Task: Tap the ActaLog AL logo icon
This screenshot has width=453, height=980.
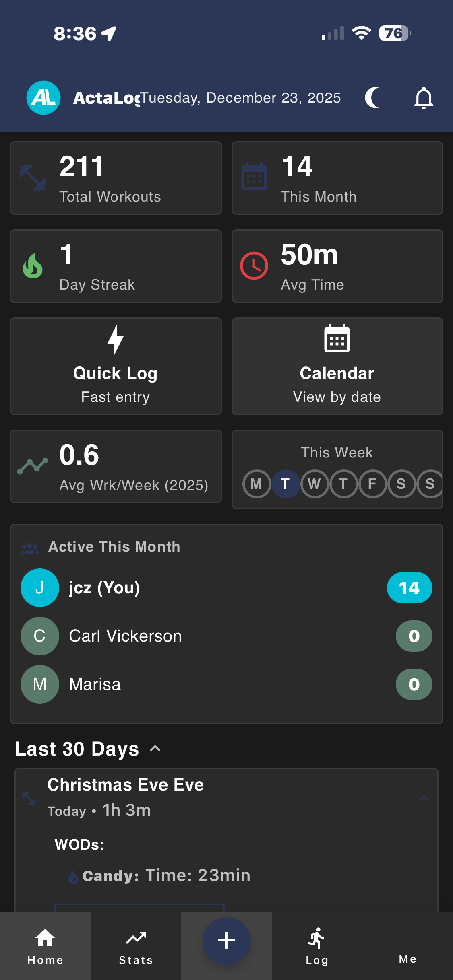Action: (x=43, y=98)
